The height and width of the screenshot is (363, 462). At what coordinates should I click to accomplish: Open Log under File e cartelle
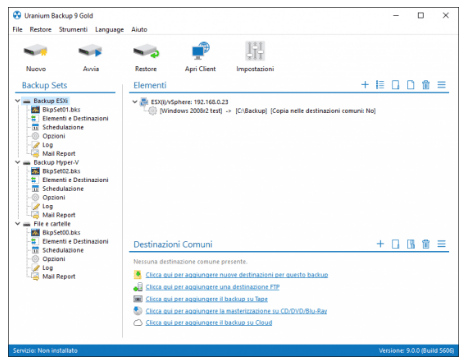coord(48,268)
